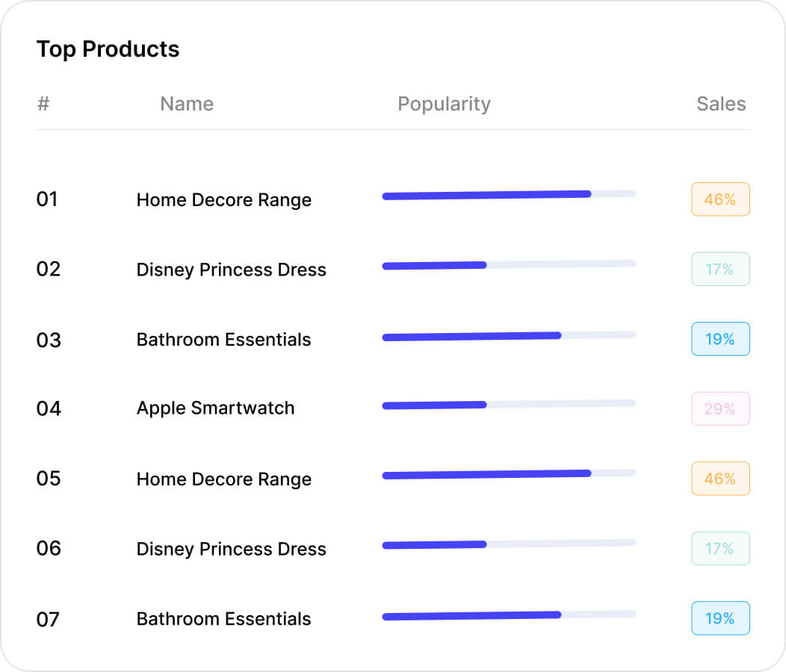Screen dimensions: 786x672
Task: Click the Sales column header
Action: coord(721,104)
